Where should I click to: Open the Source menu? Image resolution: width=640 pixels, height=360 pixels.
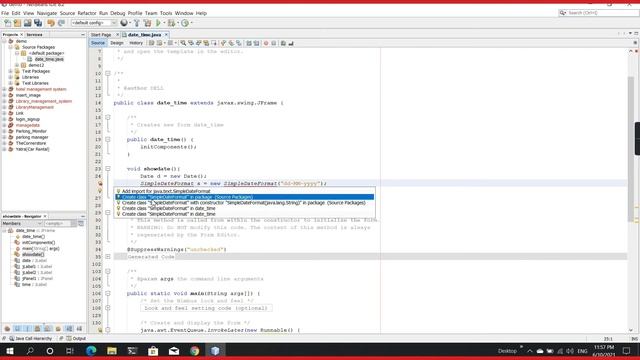(x=67, y=13)
